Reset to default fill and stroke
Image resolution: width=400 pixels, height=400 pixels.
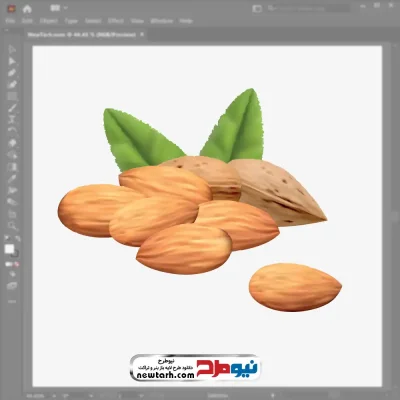pyautogui.click(x=7, y=239)
